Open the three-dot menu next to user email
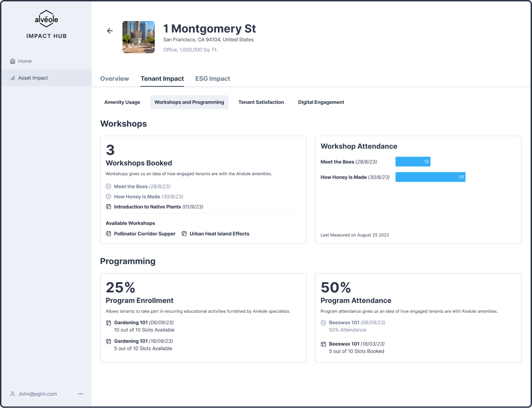 click(80, 394)
